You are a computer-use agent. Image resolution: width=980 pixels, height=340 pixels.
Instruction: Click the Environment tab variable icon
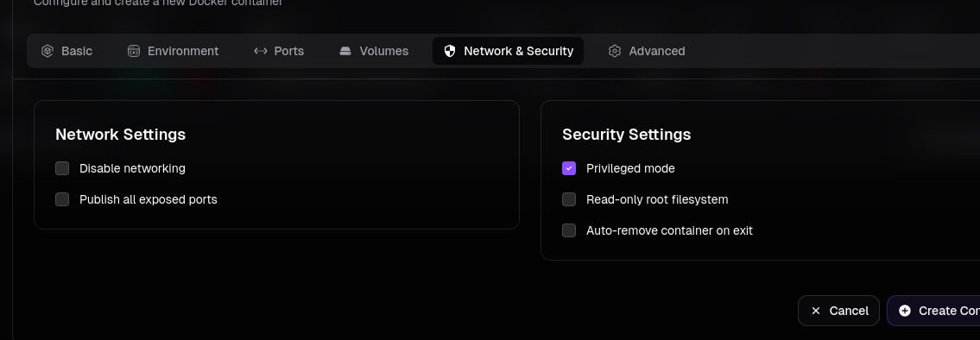pos(134,51)
